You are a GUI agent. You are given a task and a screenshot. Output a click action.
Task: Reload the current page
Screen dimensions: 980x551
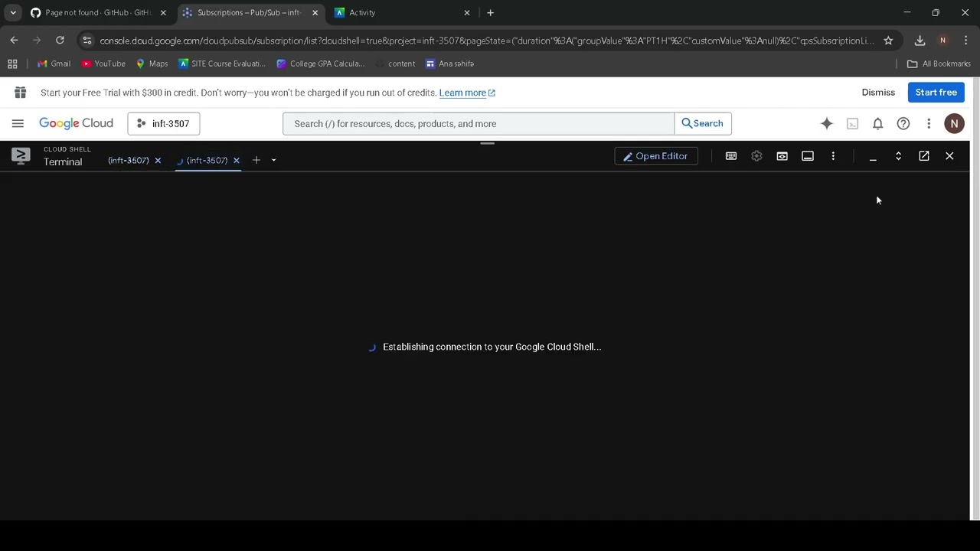[x=60, y=40]
